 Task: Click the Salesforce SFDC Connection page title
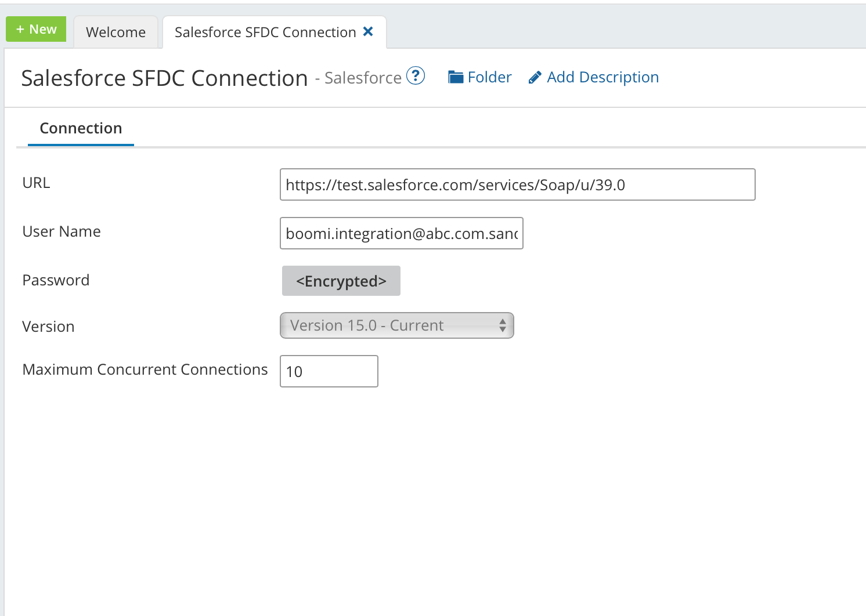click(x=164, y=78)
